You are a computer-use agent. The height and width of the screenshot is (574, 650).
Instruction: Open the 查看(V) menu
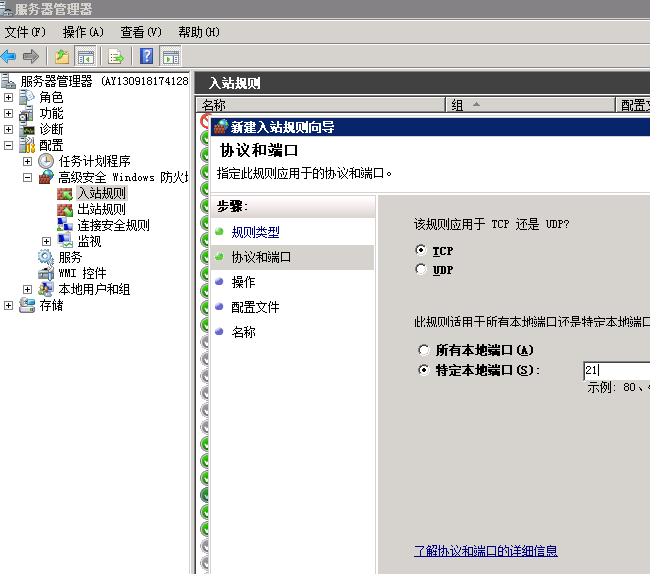pyautogui.click(x=141, y=32)
